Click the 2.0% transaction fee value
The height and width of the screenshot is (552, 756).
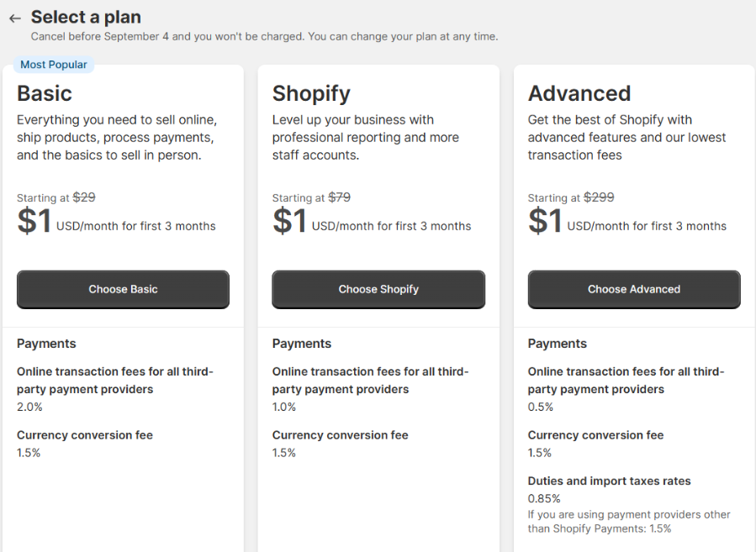click(29, 407)
